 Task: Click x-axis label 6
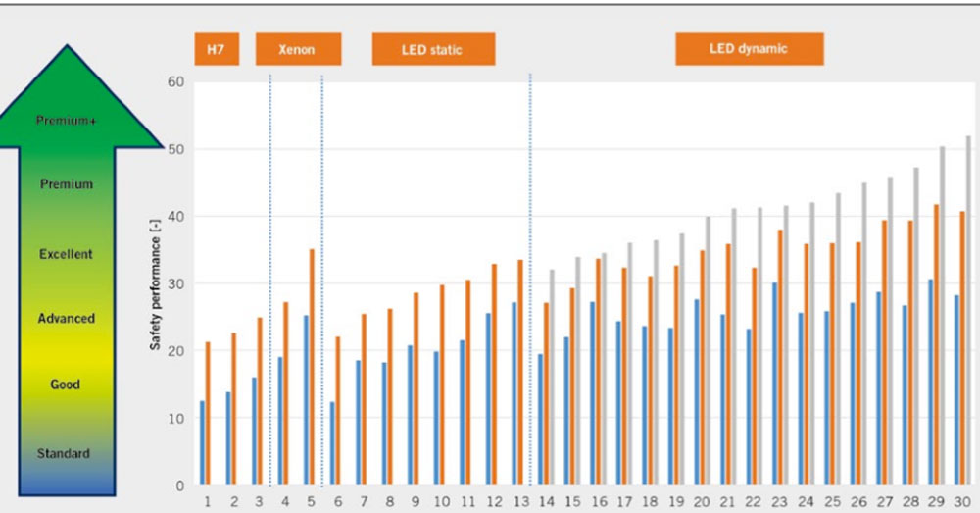click(337, 502)
